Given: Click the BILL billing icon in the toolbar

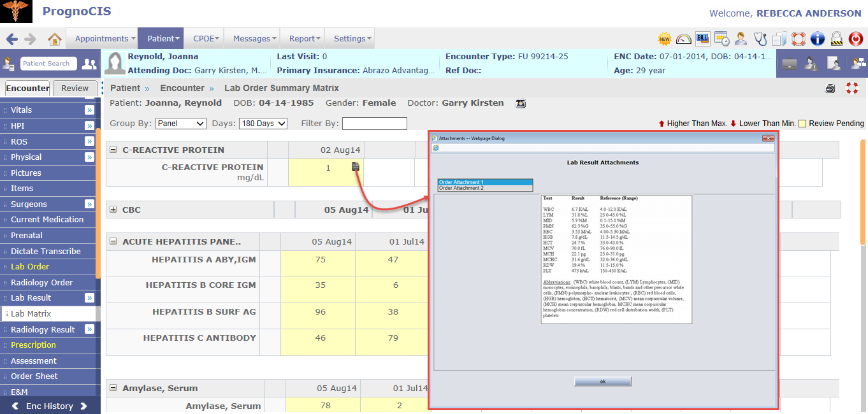Looking at the screenshot, I should click(x=702, y=39).
